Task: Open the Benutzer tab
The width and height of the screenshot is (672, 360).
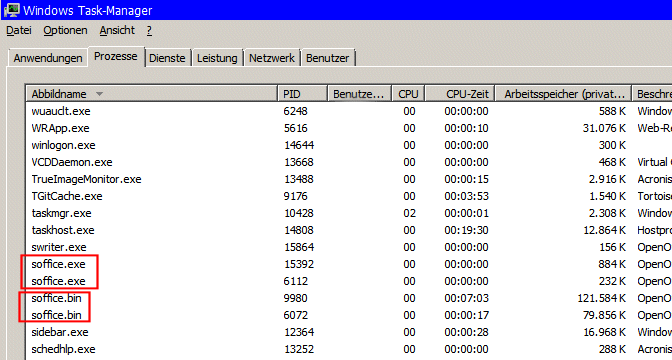Action: point(327,58)
